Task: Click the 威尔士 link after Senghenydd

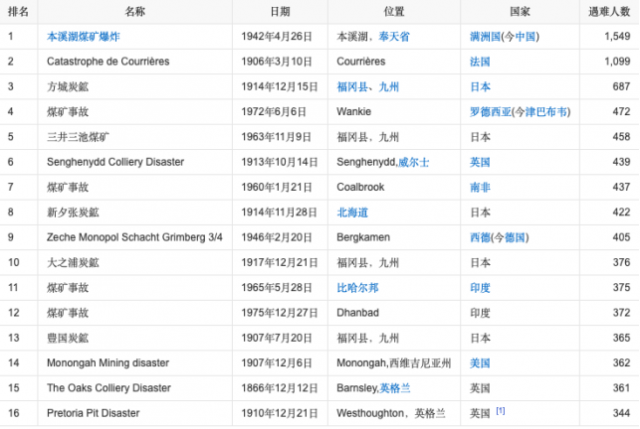Action: [x=413, y=162]
